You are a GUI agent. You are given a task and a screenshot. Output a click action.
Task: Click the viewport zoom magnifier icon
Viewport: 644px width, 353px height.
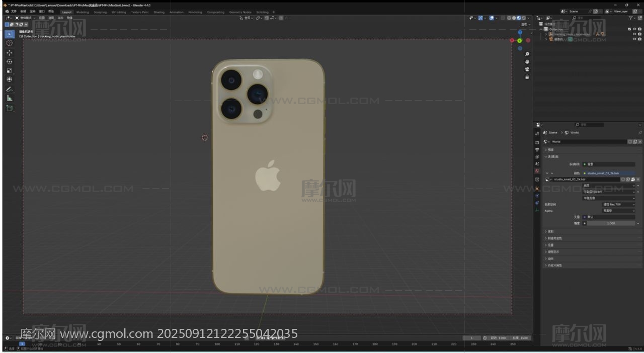(527, 54)
